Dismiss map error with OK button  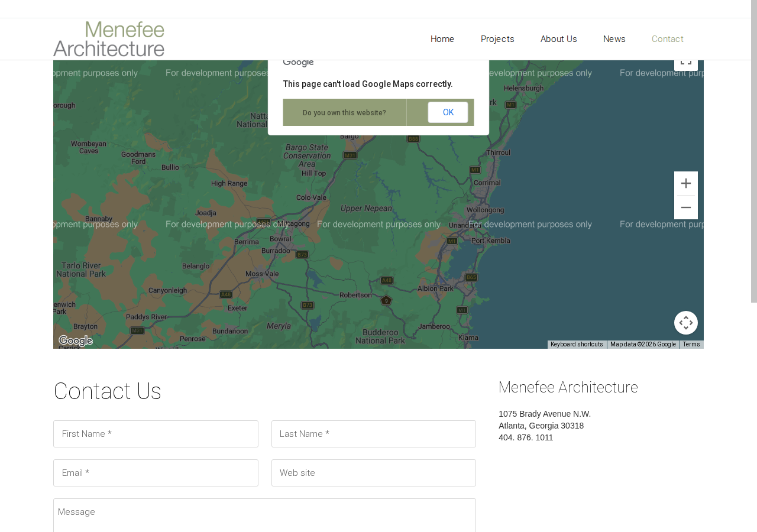coord(448,112)
